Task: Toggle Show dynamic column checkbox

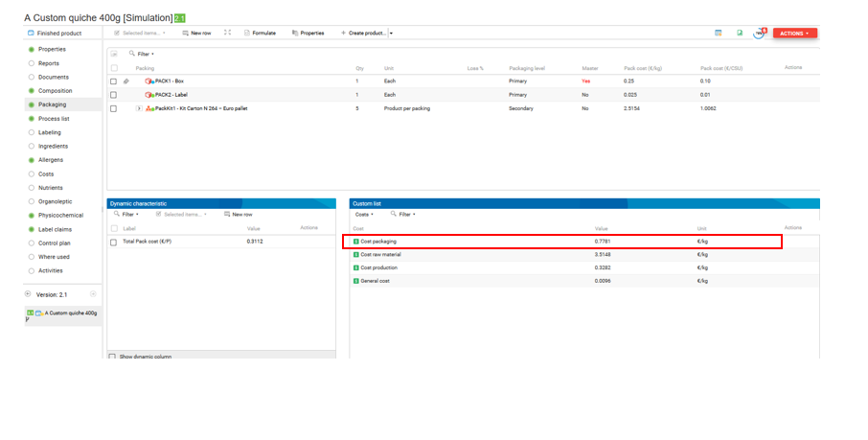Action: [x=112, y=357]
